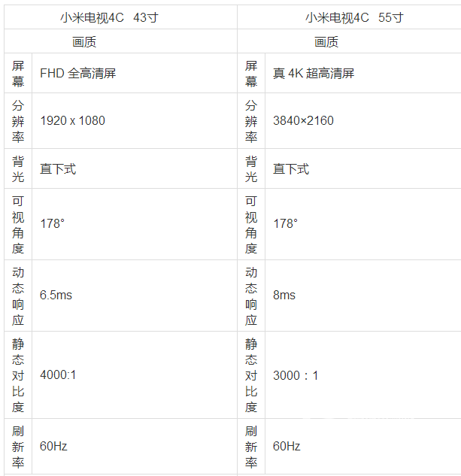Viewport: 461px width, 476px height.
Task: Click the 178° viewing angle for 55寸
Action: 285,224
